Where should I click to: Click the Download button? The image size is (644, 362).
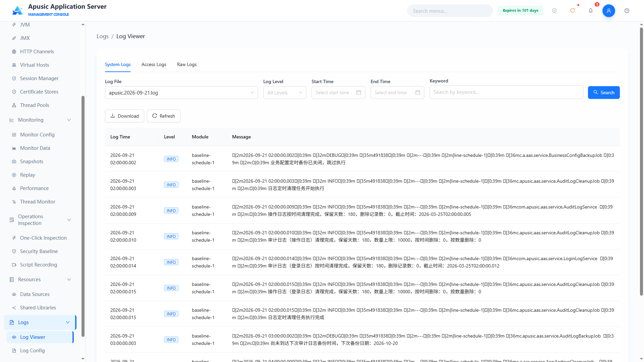pyautogui.click(x=124, y=116)
